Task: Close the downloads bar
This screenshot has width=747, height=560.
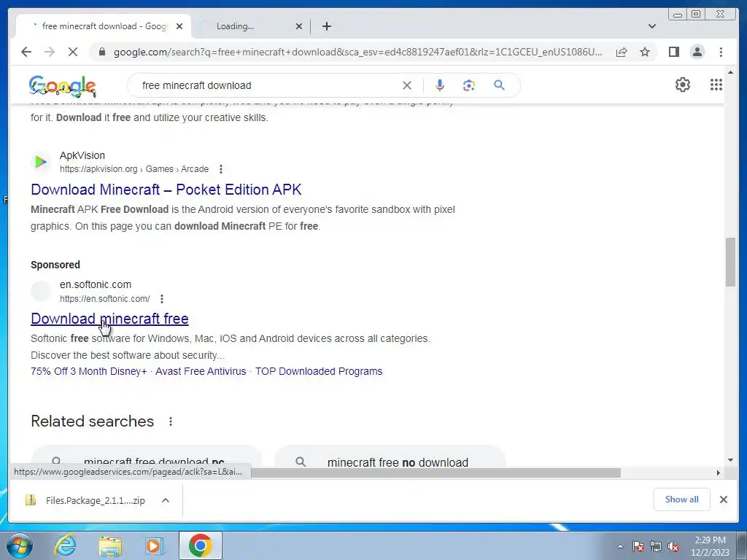Action: point(724,499)
